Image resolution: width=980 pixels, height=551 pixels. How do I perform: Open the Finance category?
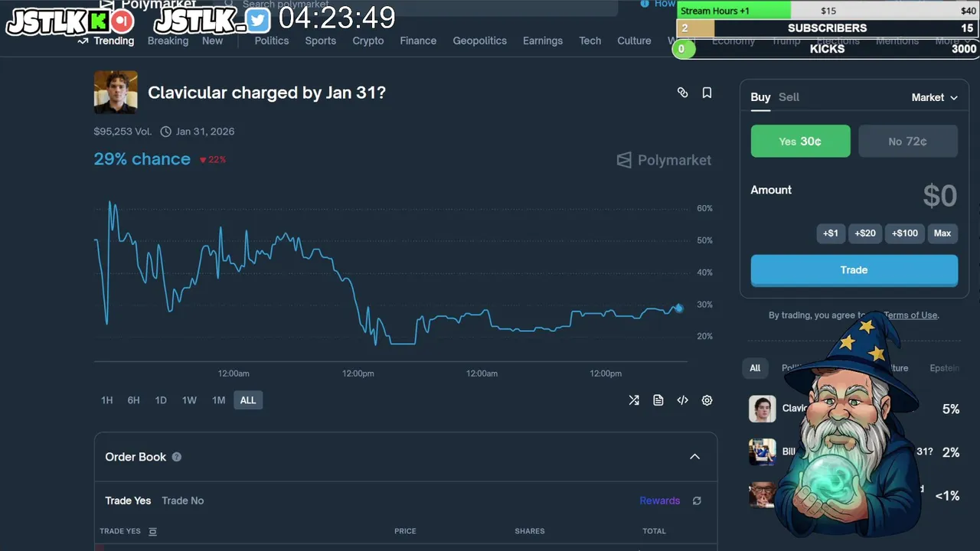(418, 41)
